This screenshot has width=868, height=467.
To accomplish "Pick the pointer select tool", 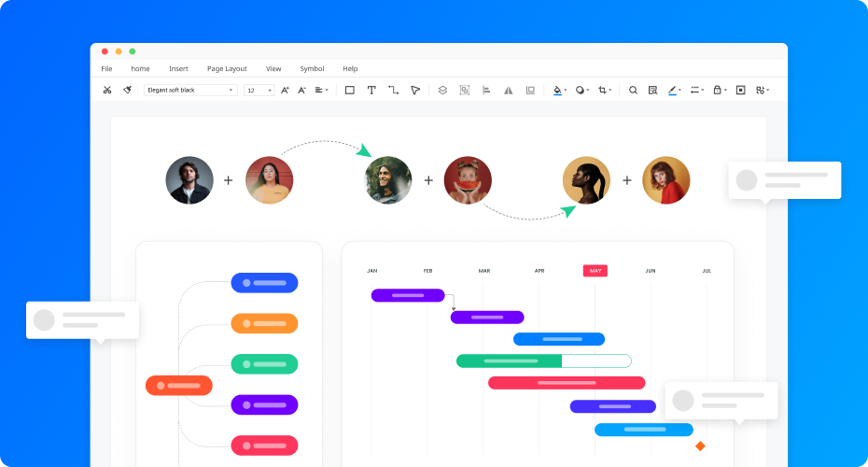I will pos(415,90).
